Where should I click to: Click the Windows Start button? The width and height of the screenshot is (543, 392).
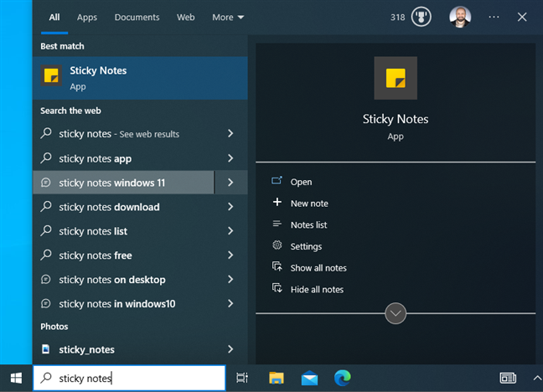click(16, 378)
